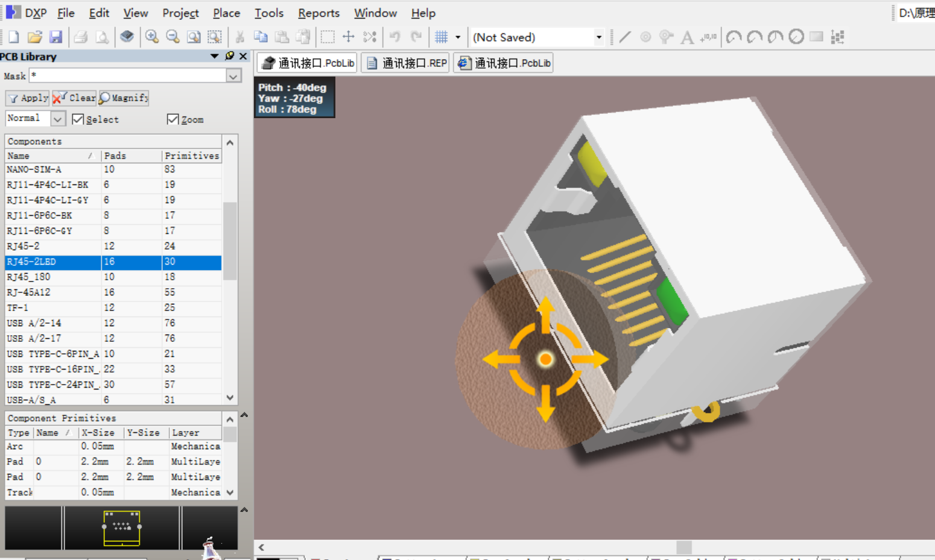Select the Place Coordinate tool
This screenshot has height=560, width=935.
coord(708,37)
